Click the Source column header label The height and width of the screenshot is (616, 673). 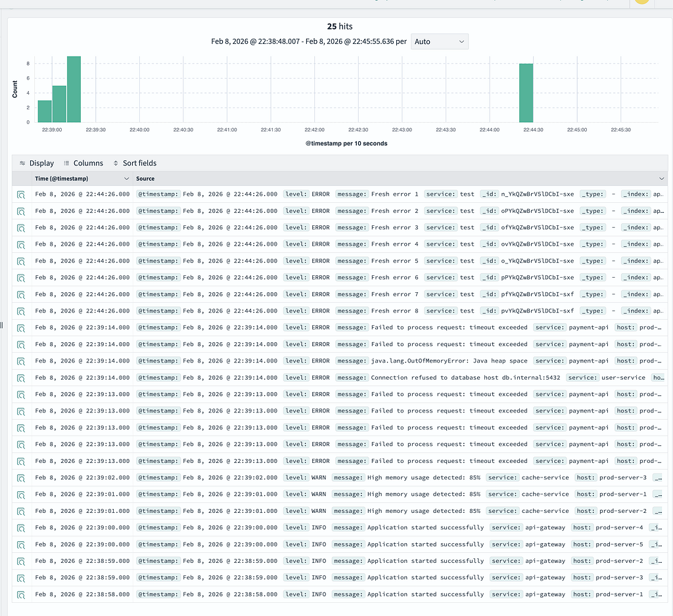(145, 179)
